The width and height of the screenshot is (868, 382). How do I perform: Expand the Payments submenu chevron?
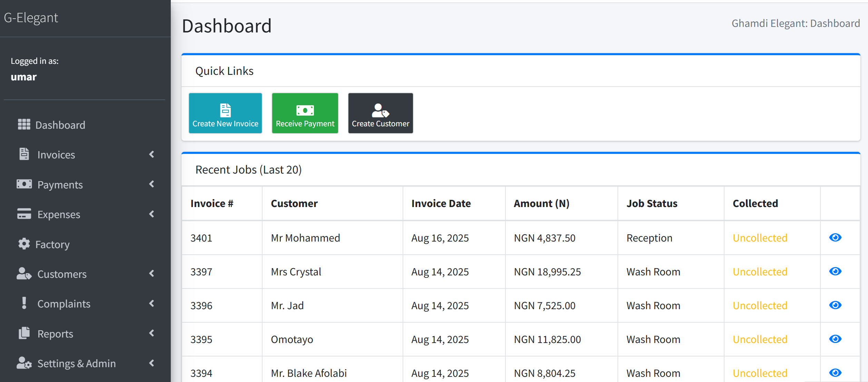coord(151,184)
